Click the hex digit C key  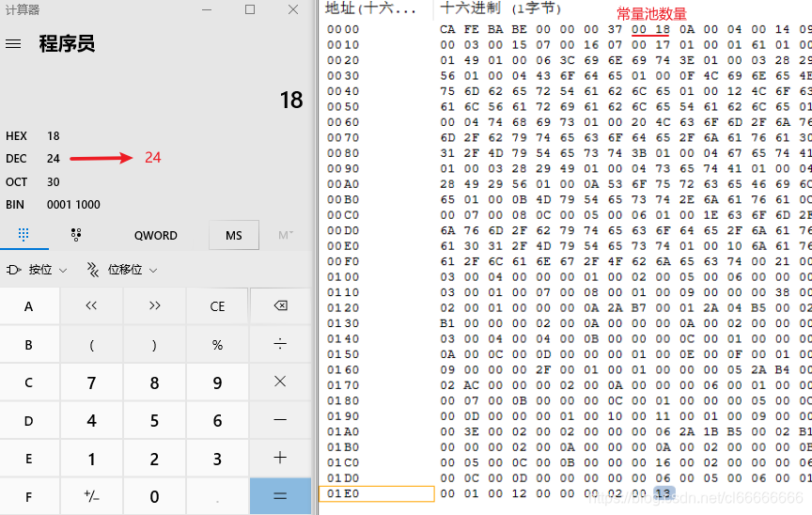pyautogui.click(x=29, y=383)
